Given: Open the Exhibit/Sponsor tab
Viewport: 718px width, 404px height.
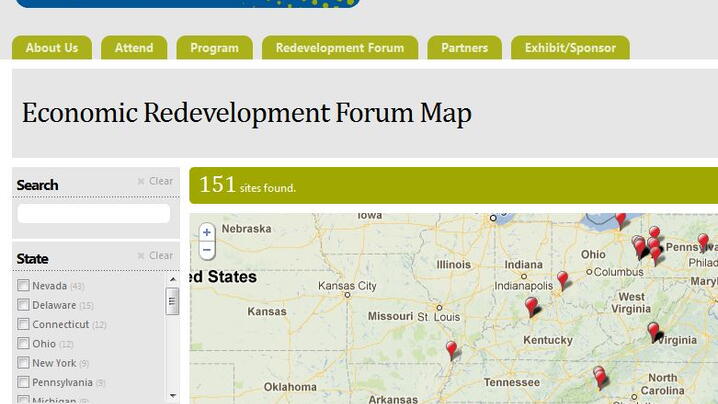Looking at the screenshot, I should pos(570,48).
